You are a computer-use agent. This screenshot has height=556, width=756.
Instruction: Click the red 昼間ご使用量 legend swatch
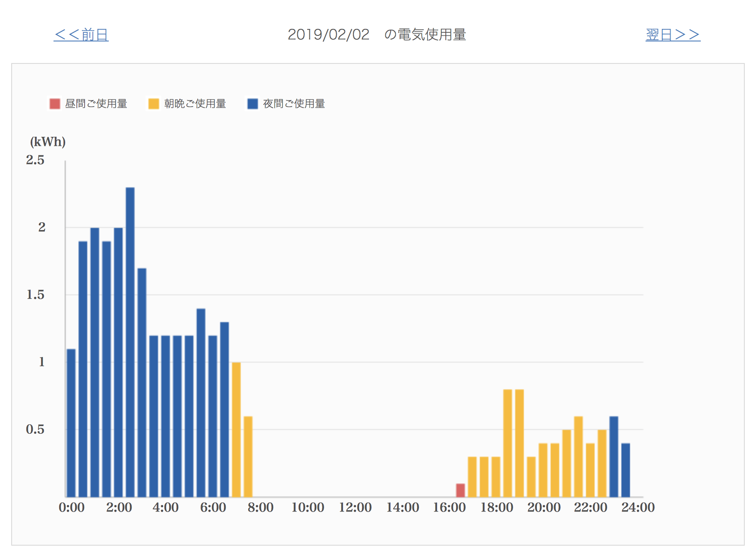(55, 104)
